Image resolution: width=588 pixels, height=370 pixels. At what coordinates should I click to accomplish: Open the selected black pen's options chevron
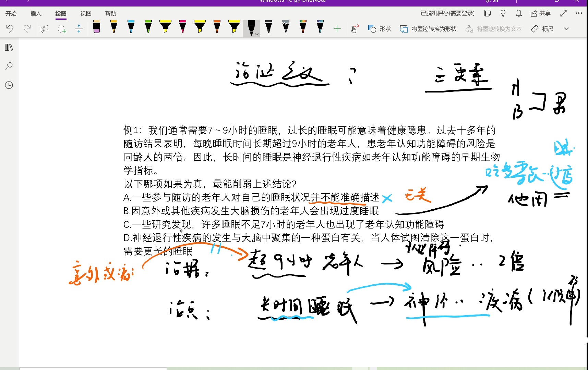pos(256,34)
